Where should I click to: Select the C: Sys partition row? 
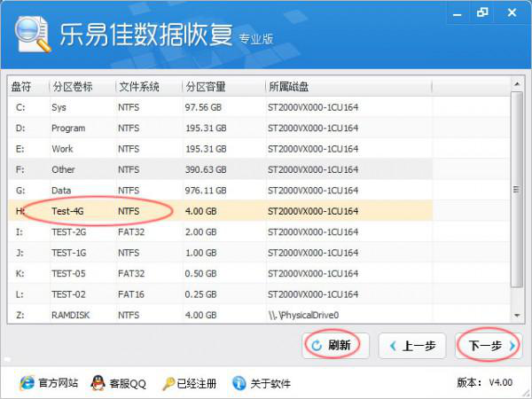click(x=220, y=107)
